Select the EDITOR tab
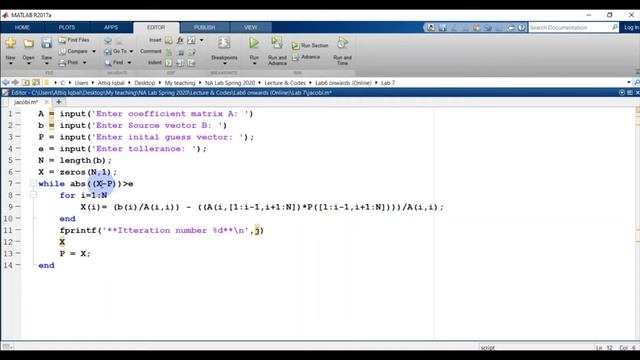The height and width of the screenshot is (360, 640). click(156, 27)
